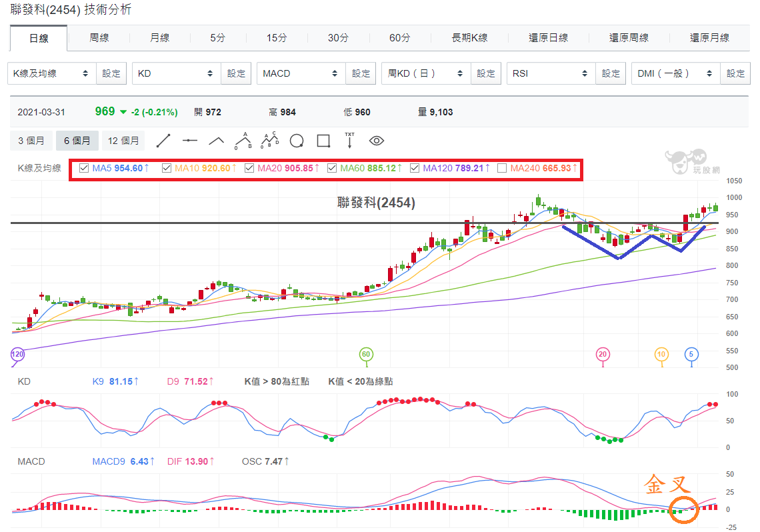Click the purple 120 moving-average marker
The image size is (760, 532).
(17, 354)
